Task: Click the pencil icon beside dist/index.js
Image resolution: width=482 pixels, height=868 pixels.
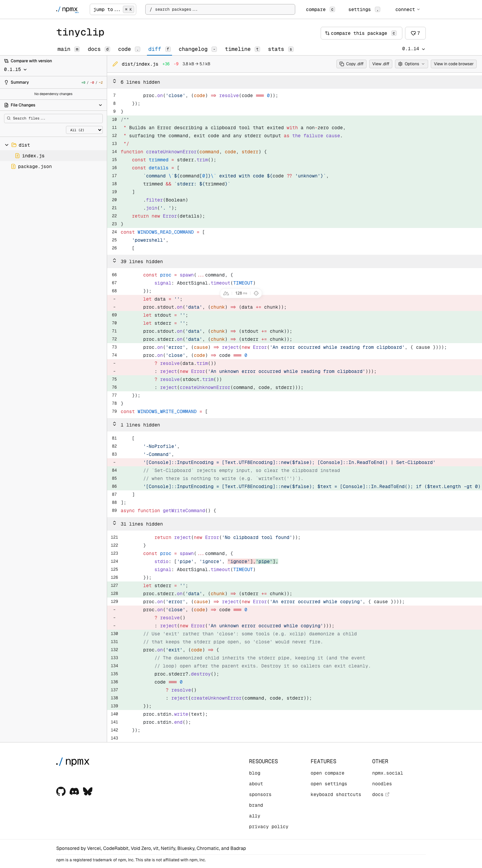Action: pos(115,64)
